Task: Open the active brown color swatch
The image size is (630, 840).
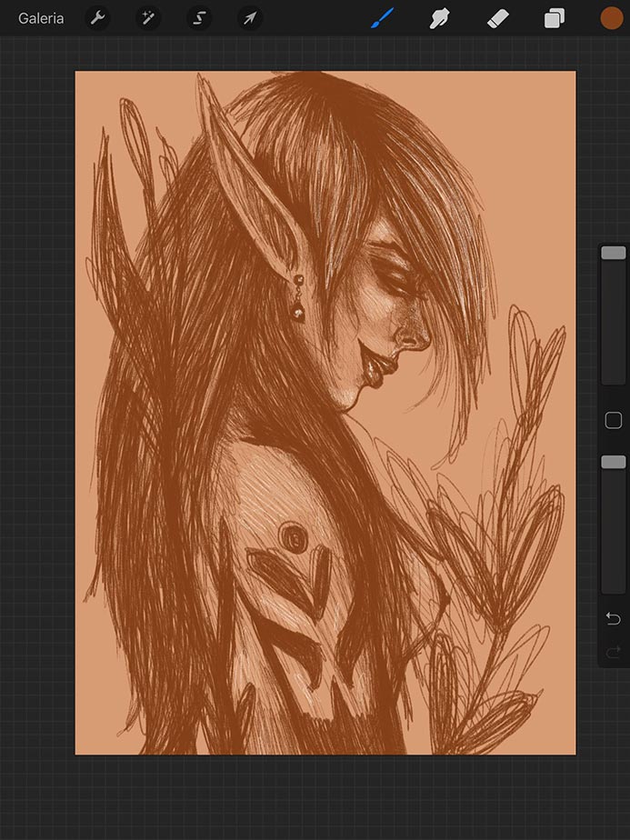Action: click(611, 18)
